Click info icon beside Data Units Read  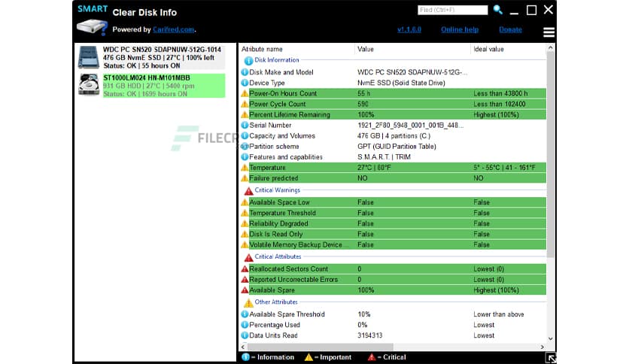click(245, 335)
